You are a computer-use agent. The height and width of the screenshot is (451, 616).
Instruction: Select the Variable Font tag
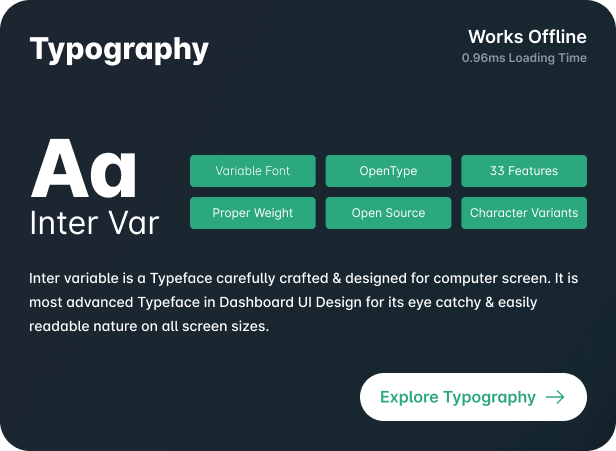253,171
